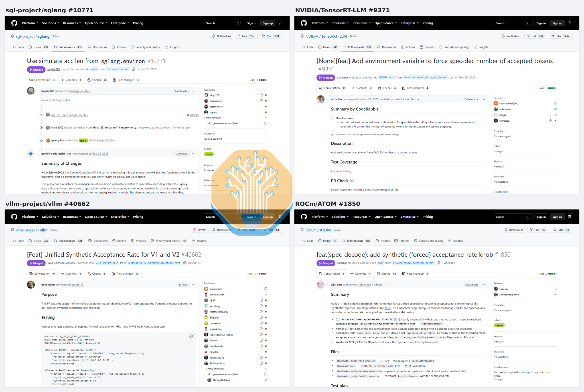Viewport: 584px width, 392px height.
Task: Click the GitHub logo in the vllm page
Action: [14, 217]
